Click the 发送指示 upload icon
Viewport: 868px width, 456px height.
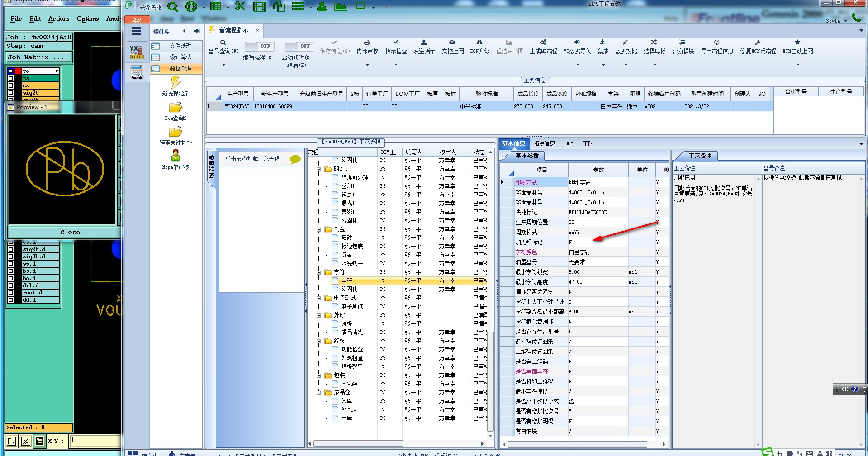[x=424, y=42]
